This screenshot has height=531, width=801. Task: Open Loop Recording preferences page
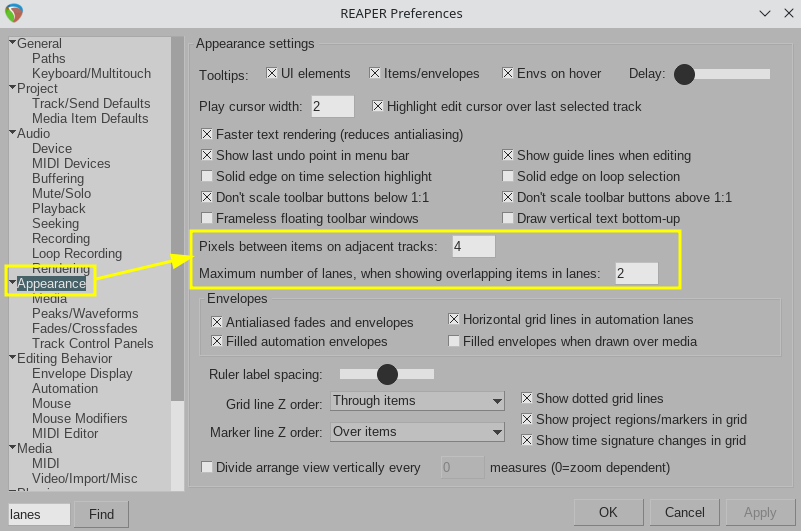click(77, 253)
